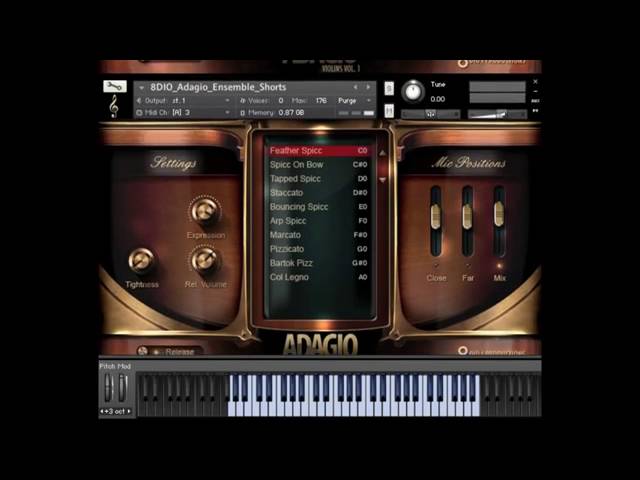Select Staccato articulation
640x480 pixels.
tap(318, 193)
